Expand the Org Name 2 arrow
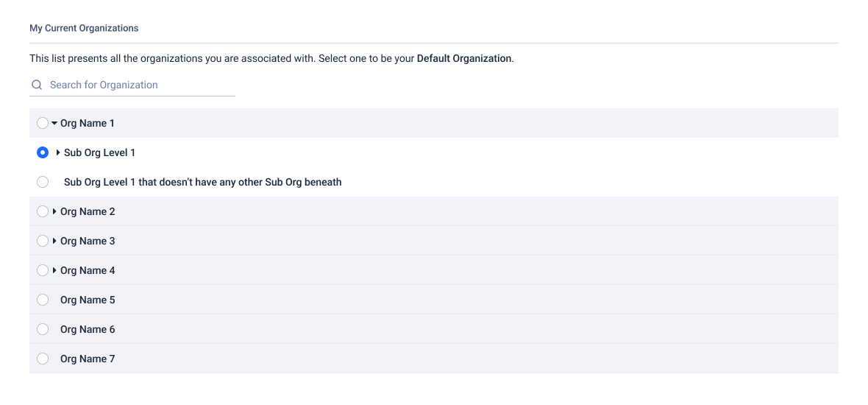Viewport: 868px width, 405px height. click(x=54, y=211)
